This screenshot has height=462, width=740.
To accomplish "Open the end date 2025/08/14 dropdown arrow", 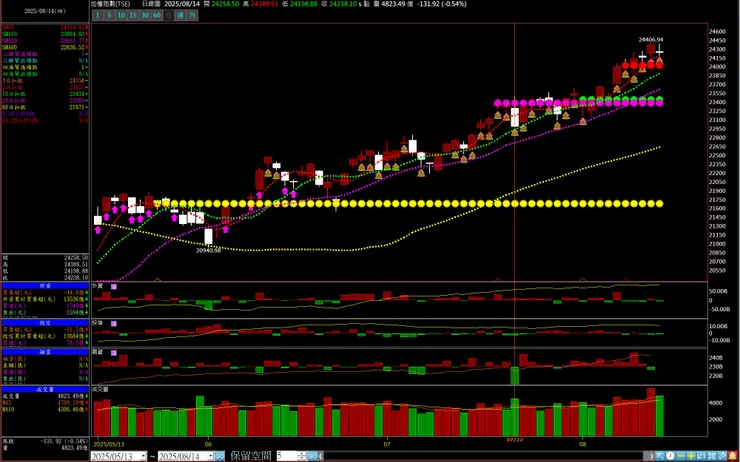I will (210, 456).
